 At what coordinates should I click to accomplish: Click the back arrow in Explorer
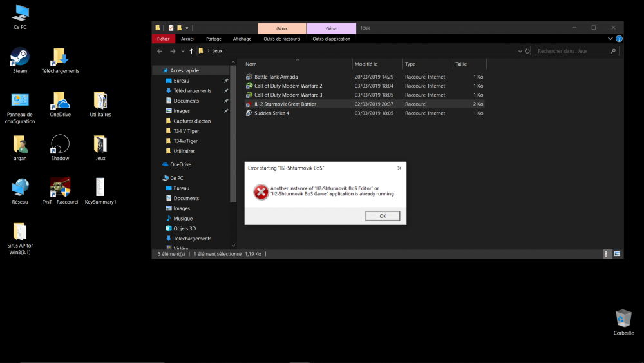(160, 51)
